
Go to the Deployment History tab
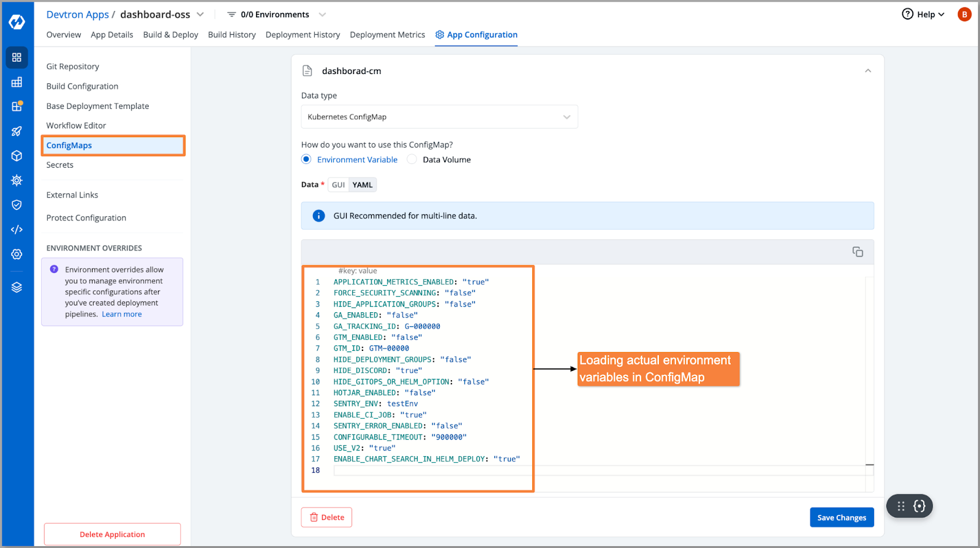[x=303, y=35]
